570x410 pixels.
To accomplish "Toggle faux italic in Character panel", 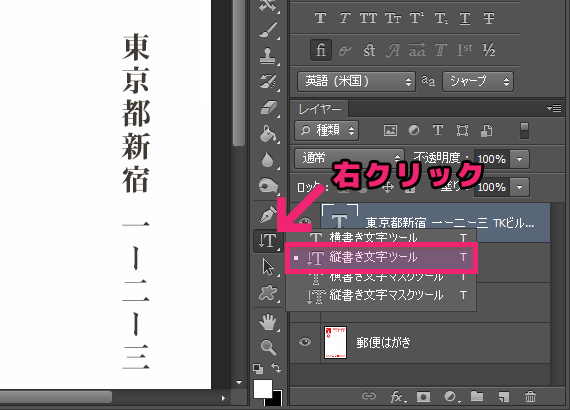I will pos(344,18).
